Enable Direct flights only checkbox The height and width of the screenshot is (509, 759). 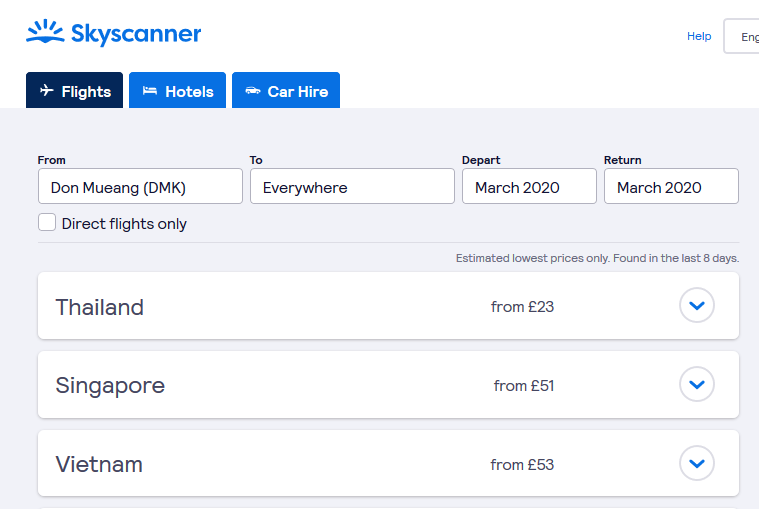tap(47, 223)
